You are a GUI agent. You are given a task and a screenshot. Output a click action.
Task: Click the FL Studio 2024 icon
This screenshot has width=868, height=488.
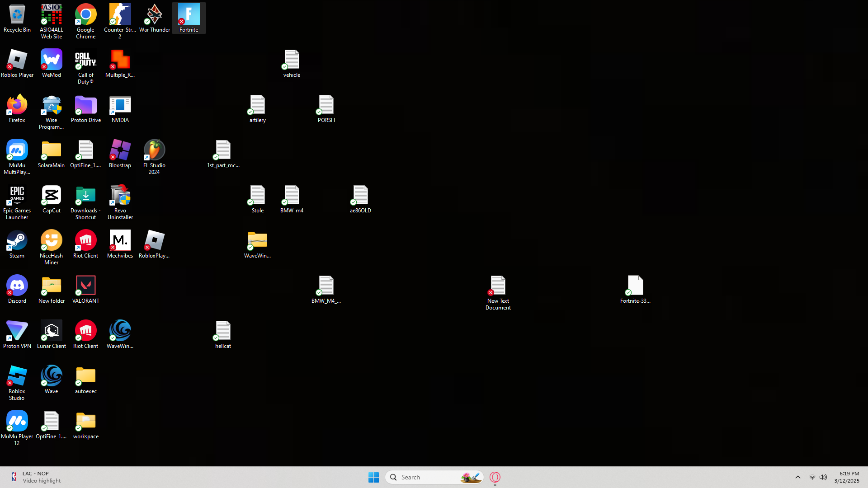[154, 157]
